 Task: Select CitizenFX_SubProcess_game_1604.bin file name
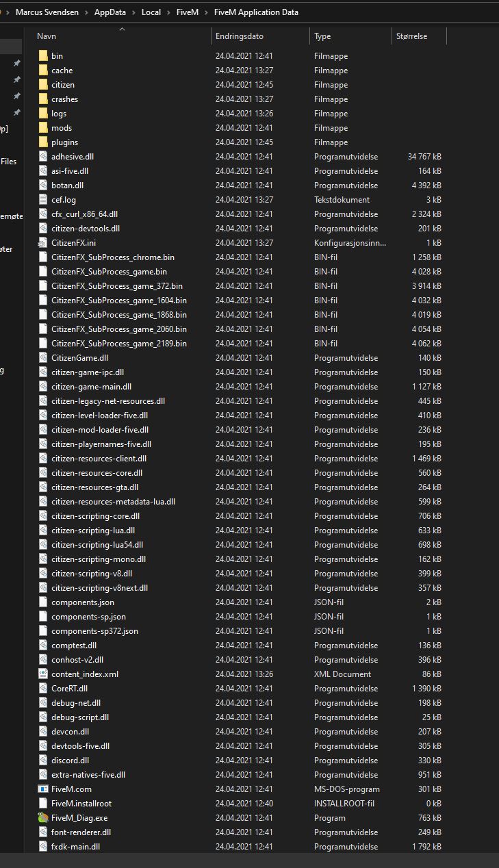point(119,301)
